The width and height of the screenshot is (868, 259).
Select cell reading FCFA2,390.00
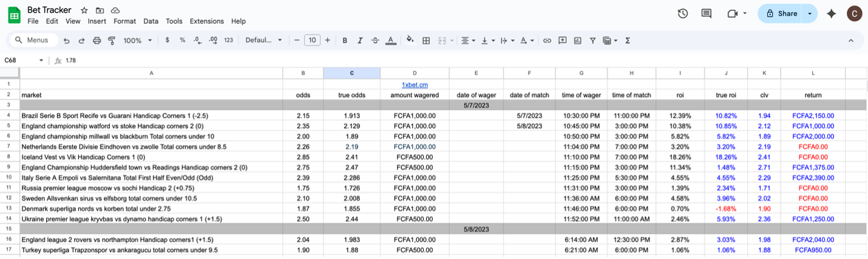813,178
